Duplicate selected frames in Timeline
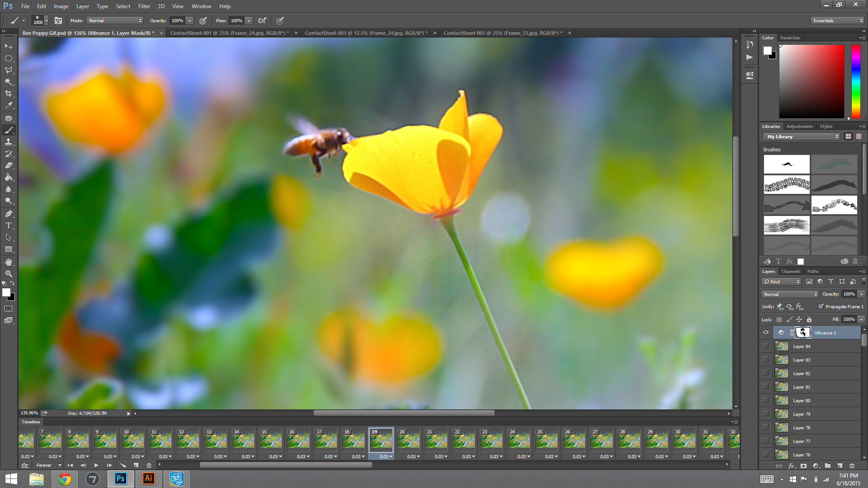The width and height of the screenshot is (868, 488). pos(136,465)
